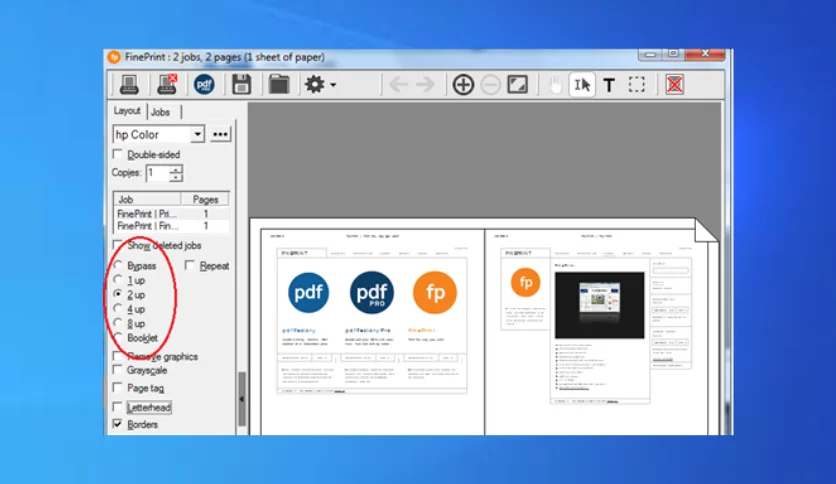836x484 pixels.
Task: Close the FinePrint window
Action: point(705,54)
